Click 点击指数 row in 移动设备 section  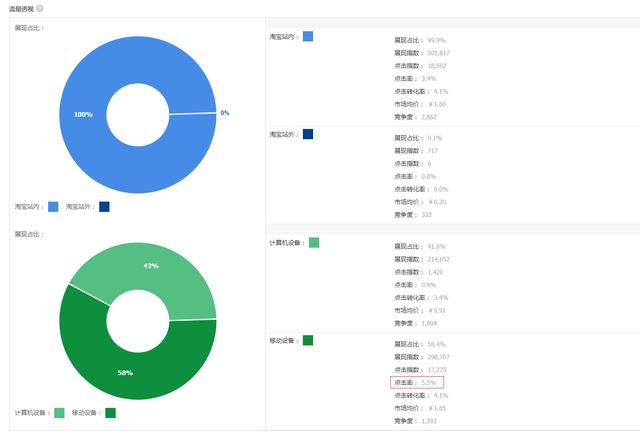click(420, 370)
